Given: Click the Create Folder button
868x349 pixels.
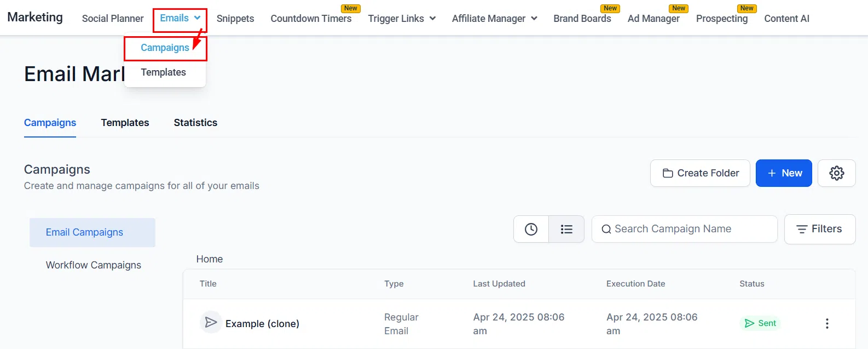Looking at the screenshot, I should pyautogui.click(x=700, y=173).
